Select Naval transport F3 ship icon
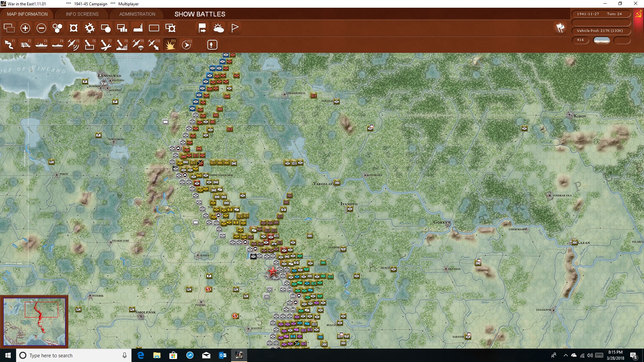 tap(41, 45)
